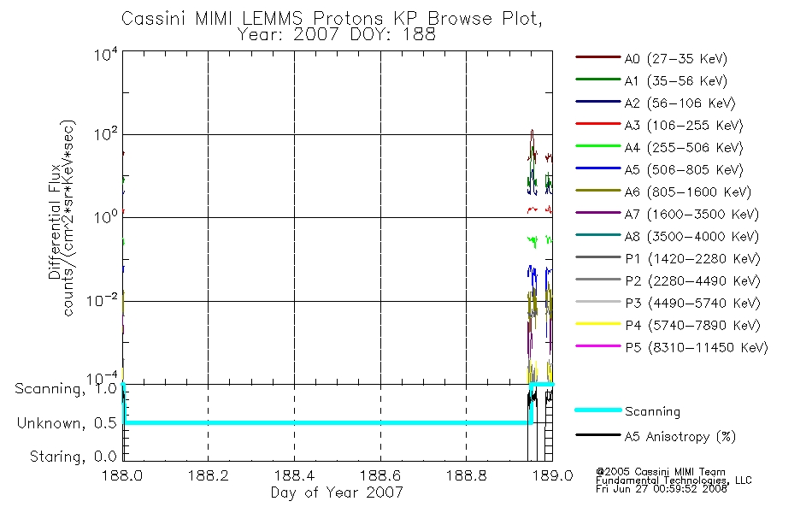This screenshot has width=812, height=513.
Task: Click the cyan scanning-status line in lower panel
Action: tap(327, 423)
